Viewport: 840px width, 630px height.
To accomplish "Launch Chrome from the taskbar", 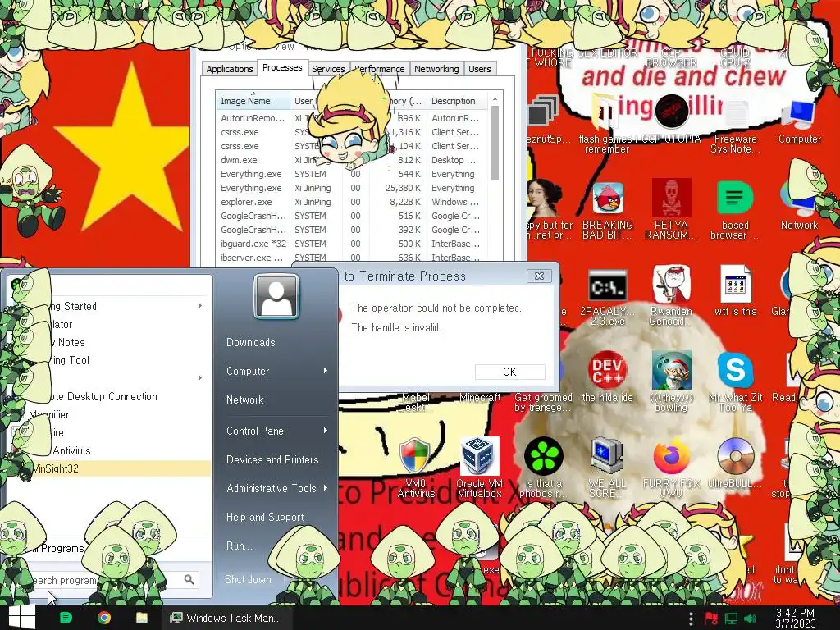I will click(104, 618).
